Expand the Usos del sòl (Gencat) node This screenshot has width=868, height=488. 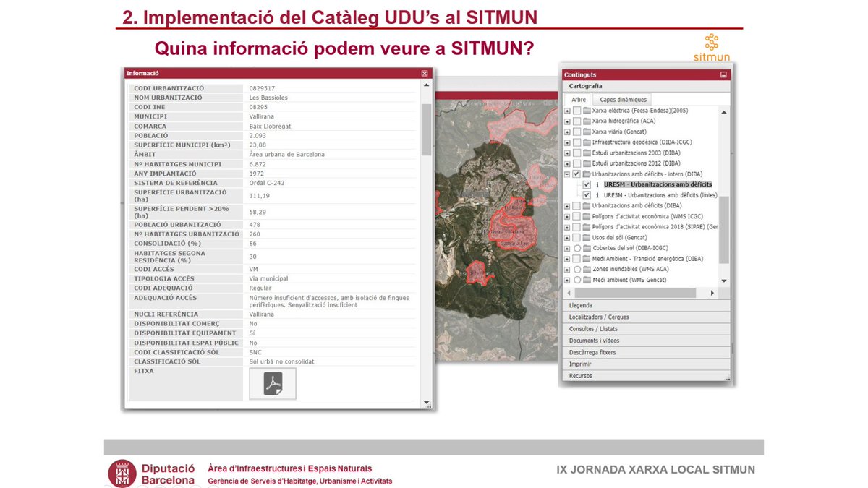coord(566,236)
